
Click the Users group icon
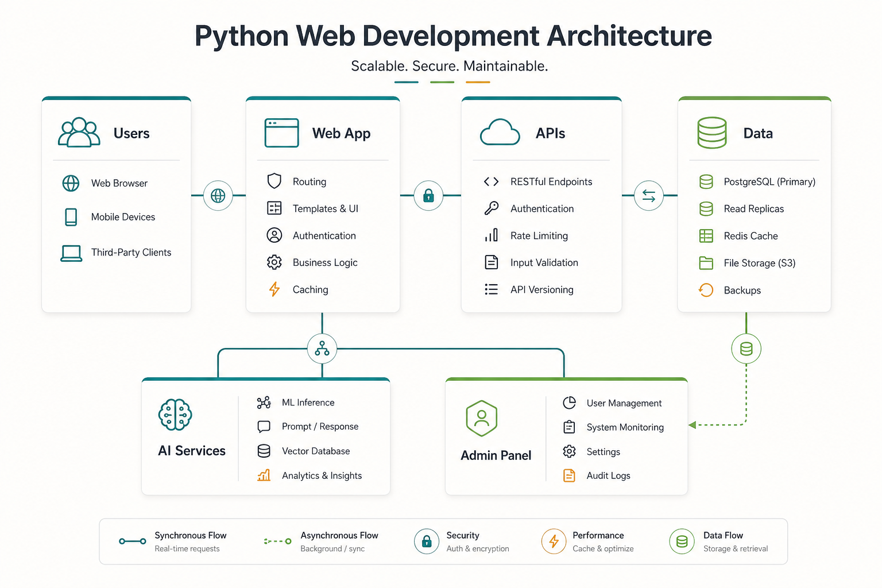pyautogui.click(x=79, y=133)
